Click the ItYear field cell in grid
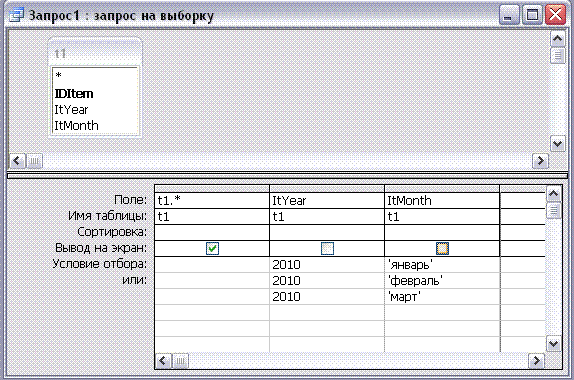The width and height of the screenshot is (574, 380). click(327, 201)
